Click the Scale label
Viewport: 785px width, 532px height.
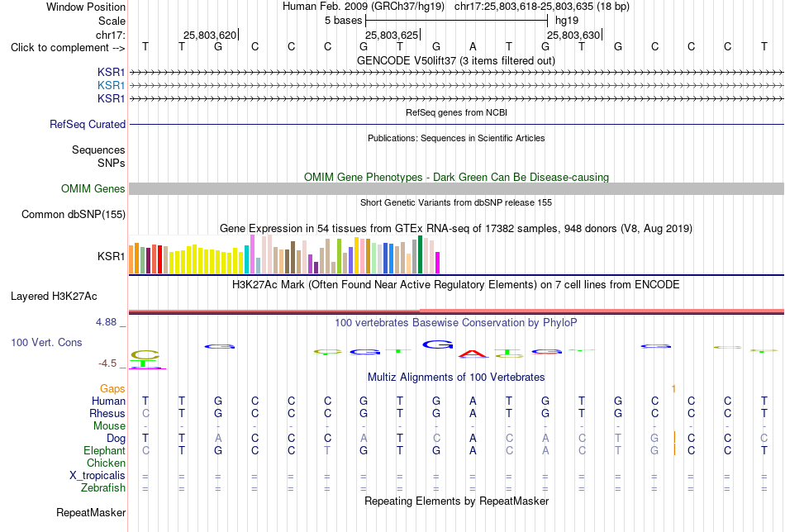pyautogui.click(x=112, y=21)
